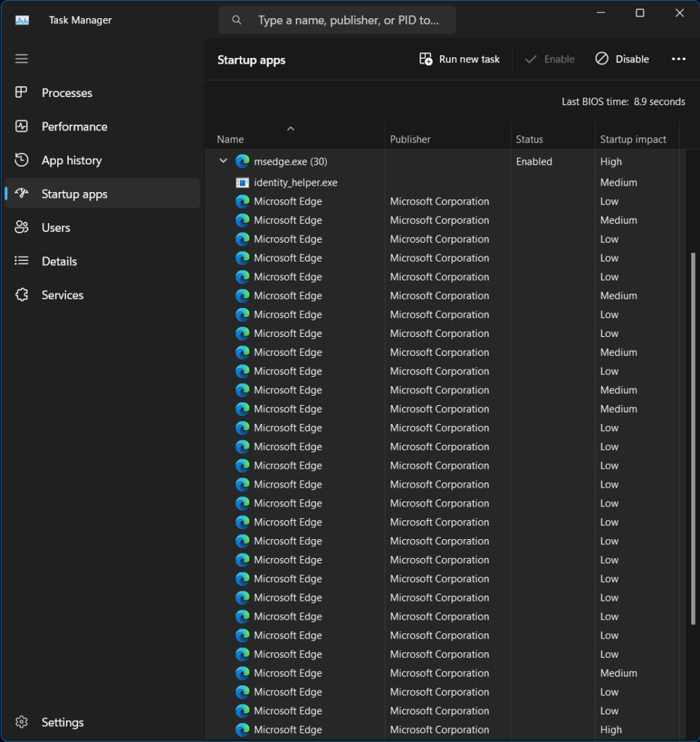
Task: Switch to the Details tab
Action: coord(59,262)
